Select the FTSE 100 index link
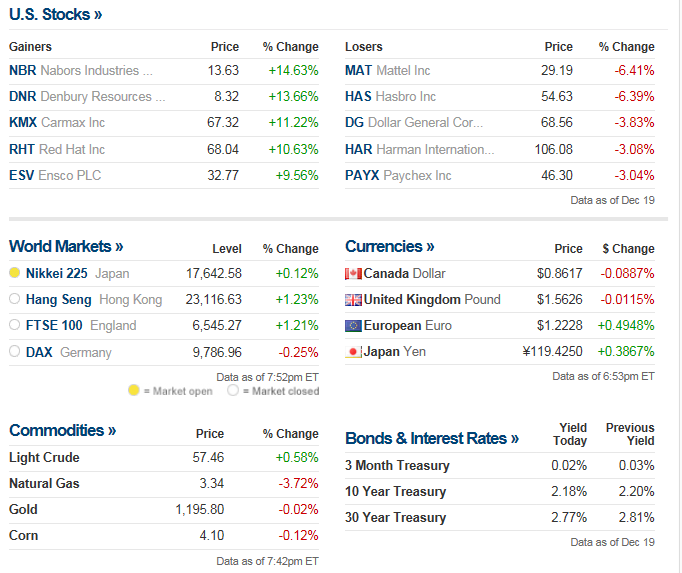 54,326
